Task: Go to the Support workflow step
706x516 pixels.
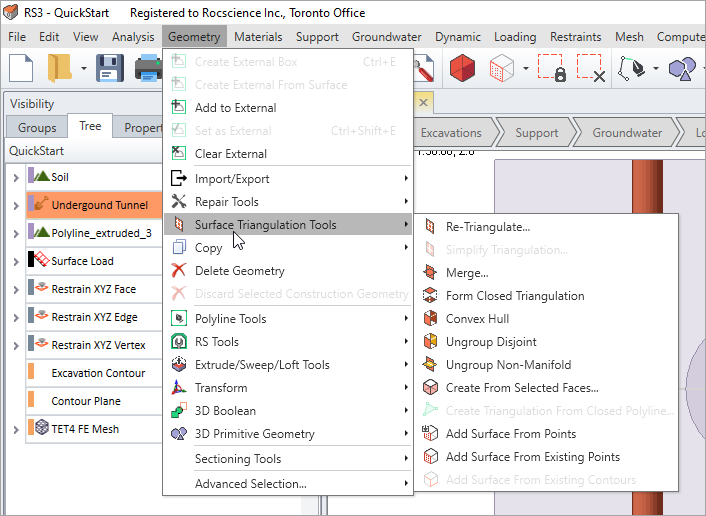Action: point(536,132)
